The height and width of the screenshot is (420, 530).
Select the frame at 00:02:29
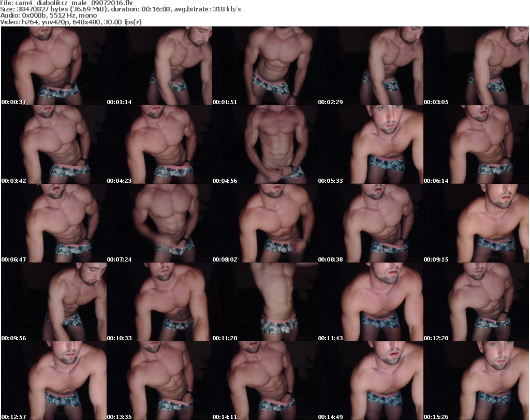pos(371,66)
